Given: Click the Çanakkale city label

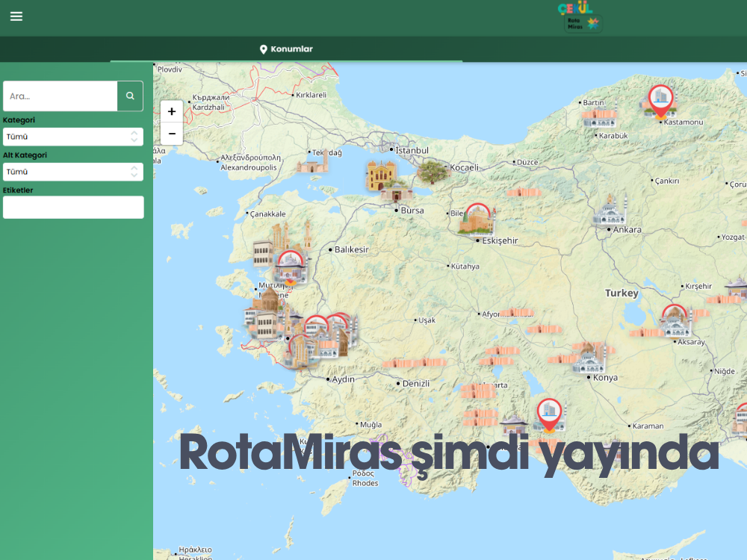Looking at the screenshot, I should click(x=267, y=214).
